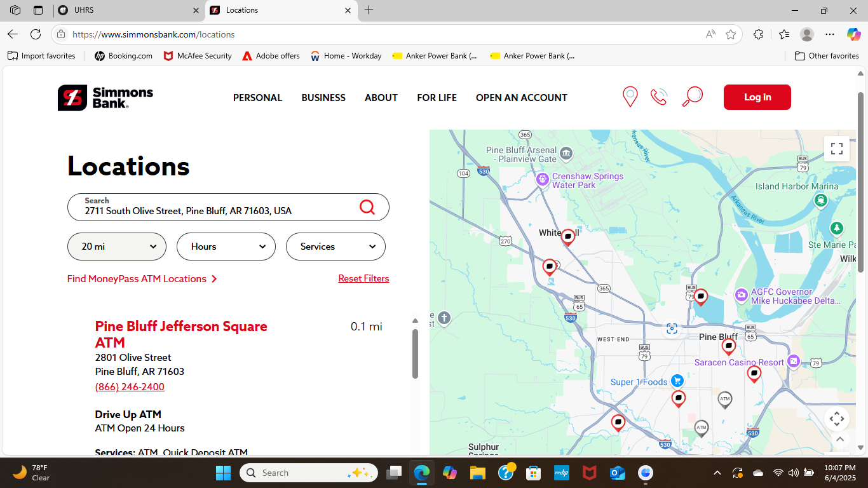Open the FOR LIFE menu
Image resolution: width=868 pixels, height=488 pixels.
[437, 98]
